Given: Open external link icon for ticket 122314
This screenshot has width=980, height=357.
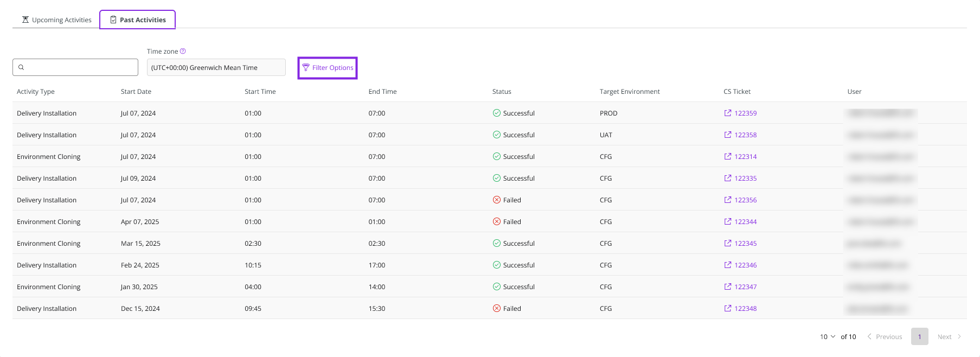Looking at the screenshot, I should coord(728,156).
